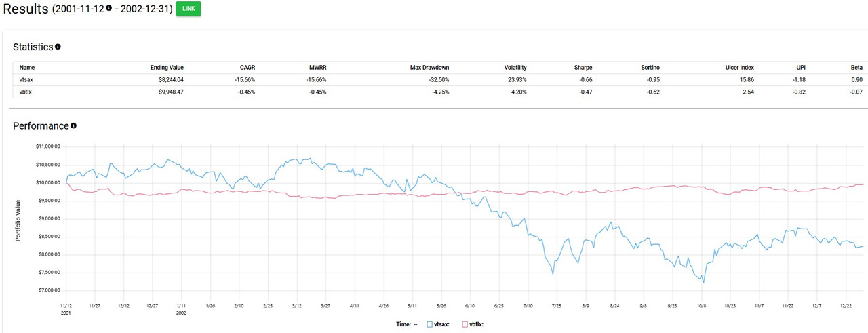Toggle the vtsax blue legend swatch
Screen dimensions: 868x333
point(429,324)
